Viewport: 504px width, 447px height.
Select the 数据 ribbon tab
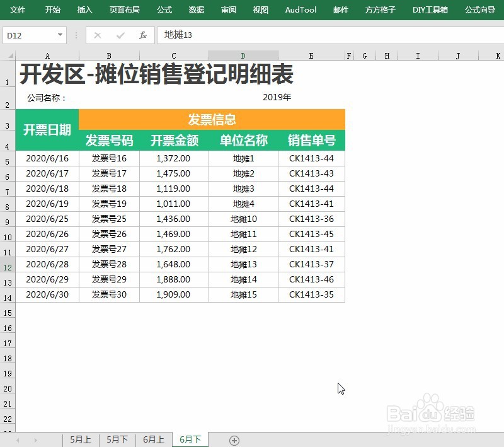tap(195, 9)
